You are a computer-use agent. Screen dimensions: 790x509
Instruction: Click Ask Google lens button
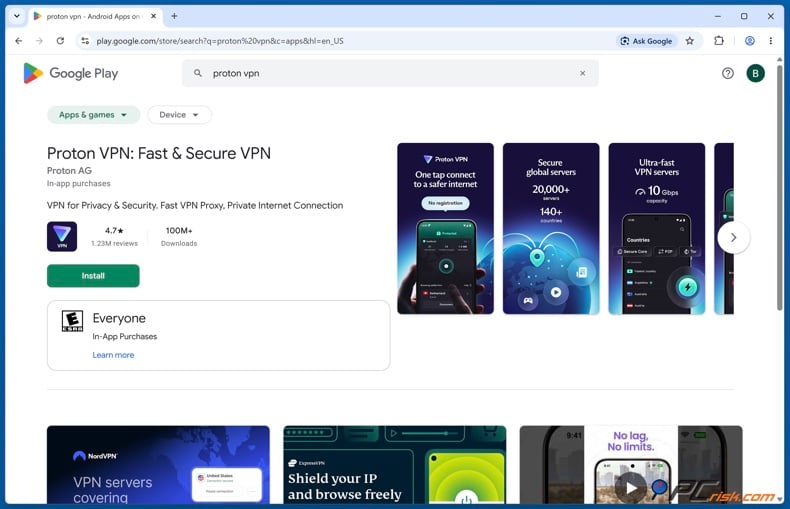pyautogui.click(x=646, y=41)
